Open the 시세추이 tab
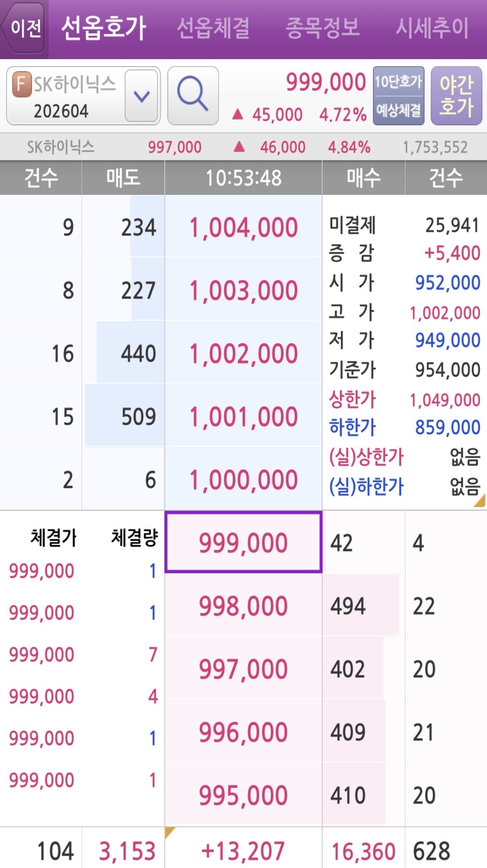Viewport: 487px width, 868px height. [x=432, y=28]
